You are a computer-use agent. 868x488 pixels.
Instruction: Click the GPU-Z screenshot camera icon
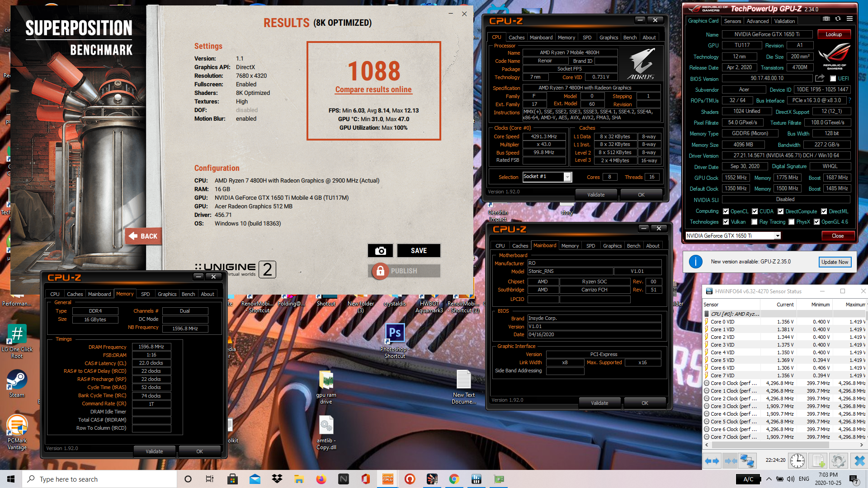(x=826, y=19)
